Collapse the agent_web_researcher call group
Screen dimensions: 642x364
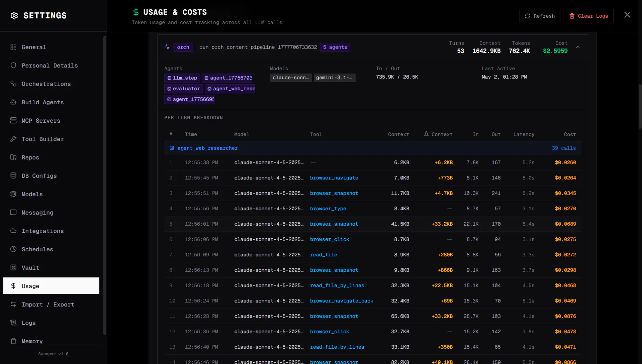pos(373,148)
